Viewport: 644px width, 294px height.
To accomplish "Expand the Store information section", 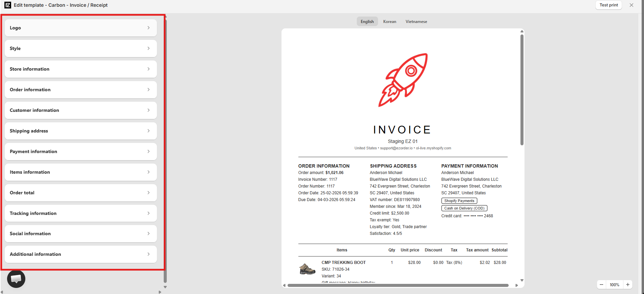I will point(81,69).
